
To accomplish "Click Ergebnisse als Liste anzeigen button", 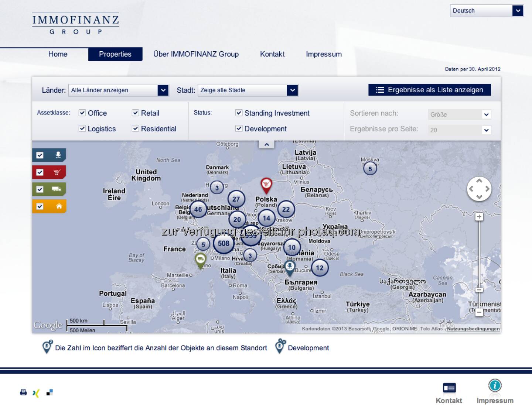I will (430, 90).
